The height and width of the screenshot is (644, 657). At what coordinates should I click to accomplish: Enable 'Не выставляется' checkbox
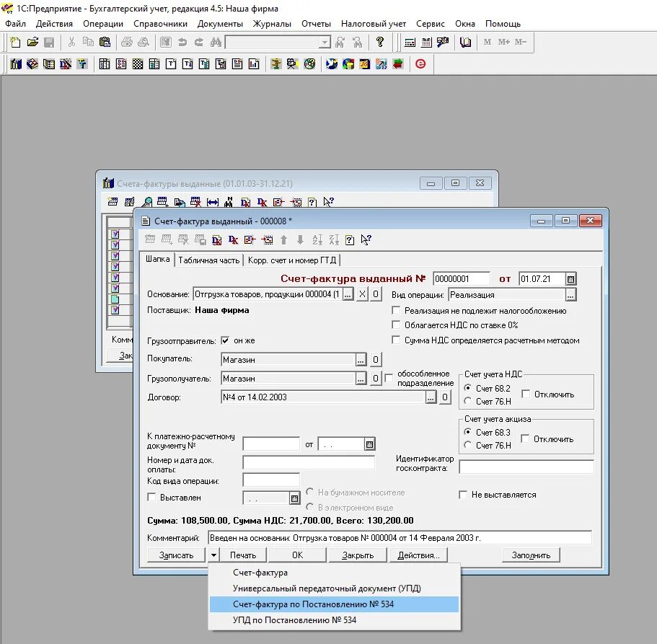[463, 495]
